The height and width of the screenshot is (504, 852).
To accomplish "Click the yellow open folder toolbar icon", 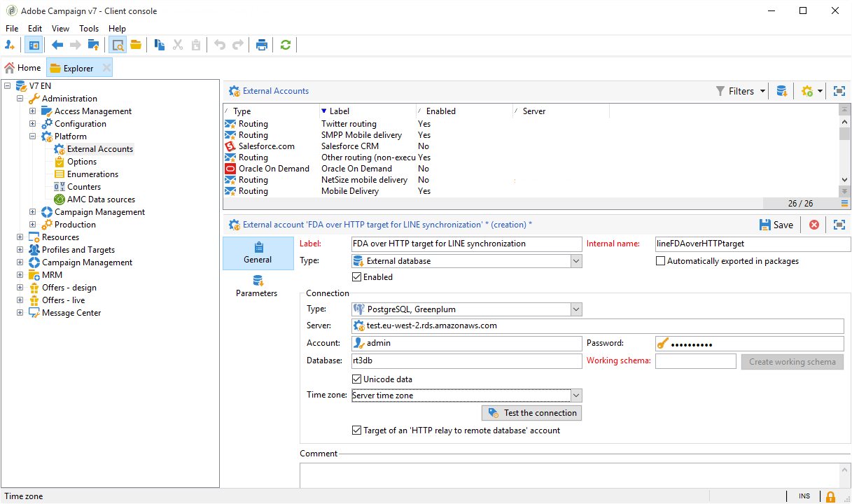I will [136, 45].
